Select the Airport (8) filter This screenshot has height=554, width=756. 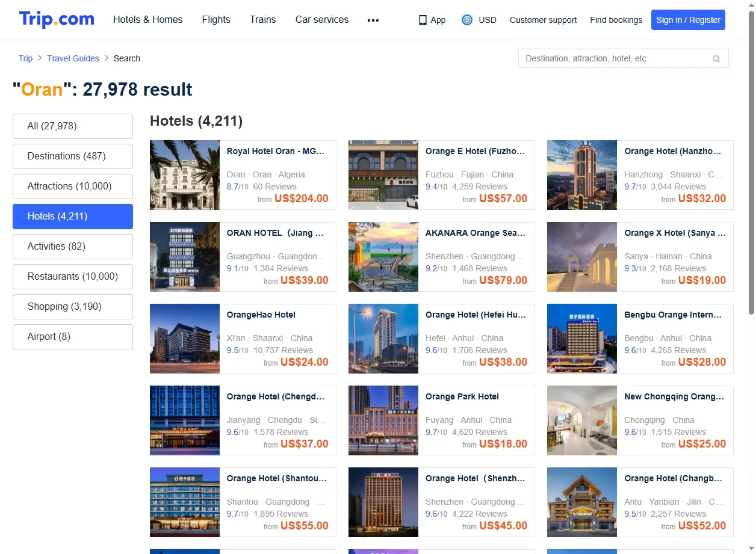(73, 337)
